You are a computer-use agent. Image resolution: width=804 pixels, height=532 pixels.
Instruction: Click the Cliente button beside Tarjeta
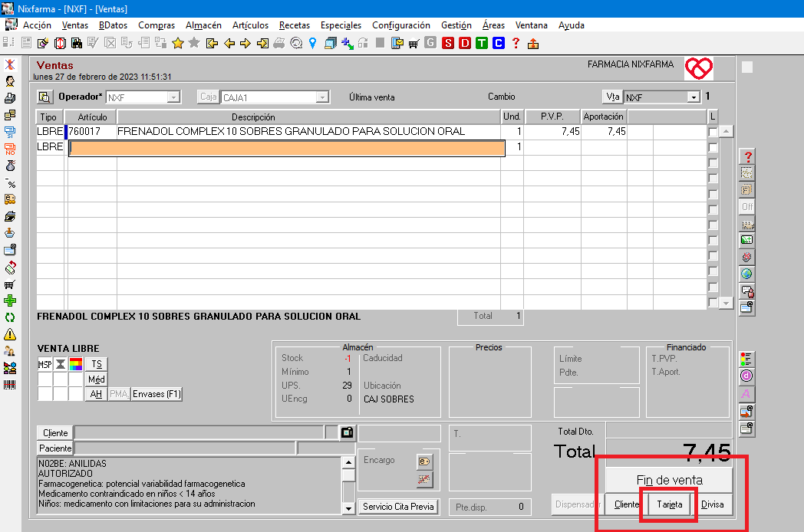point(625,504)
